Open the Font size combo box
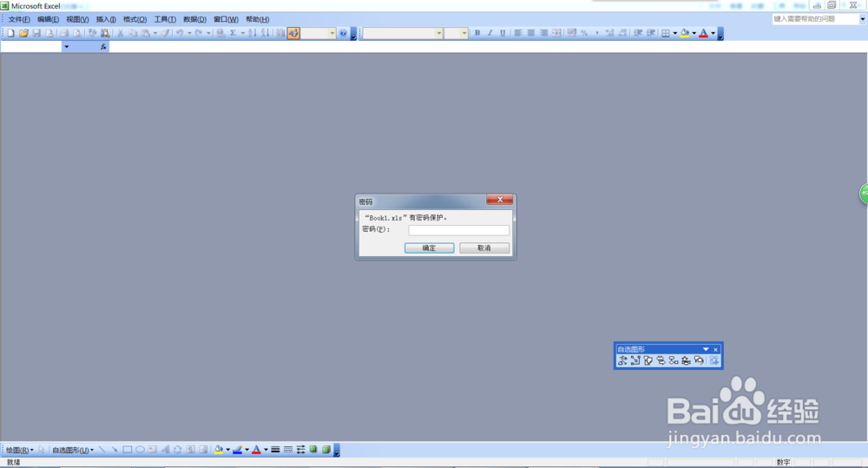Image resolution: width=868 pixels, height=468 pixels. [x=457, y=33]
